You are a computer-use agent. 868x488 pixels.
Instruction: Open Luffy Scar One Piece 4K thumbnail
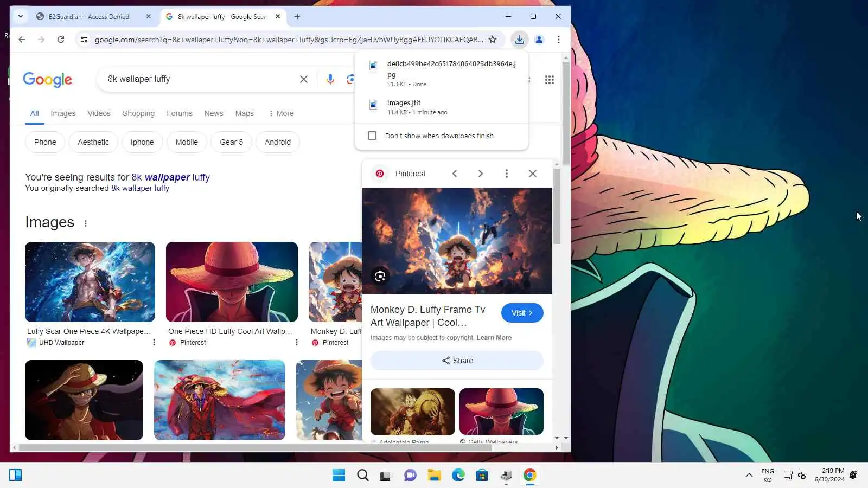tap(90, 282)
